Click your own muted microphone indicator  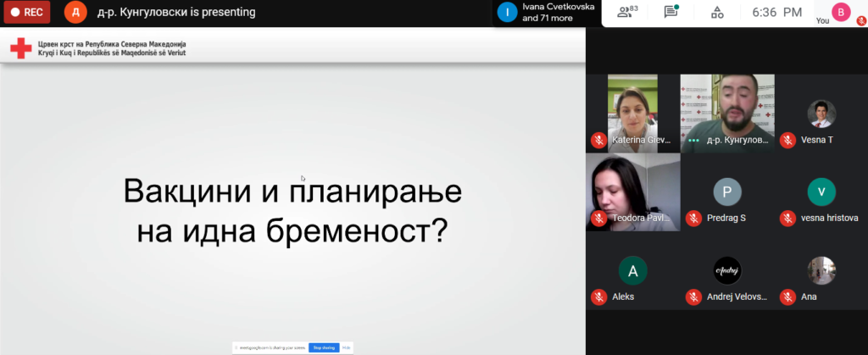(x=861, y=20)
